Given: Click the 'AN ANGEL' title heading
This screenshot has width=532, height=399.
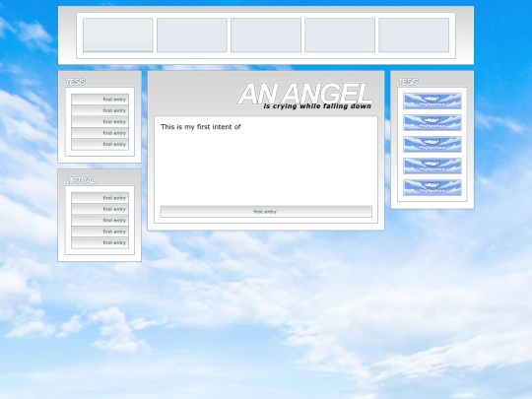Looking at the screenshot, I should tap(305, 94).
